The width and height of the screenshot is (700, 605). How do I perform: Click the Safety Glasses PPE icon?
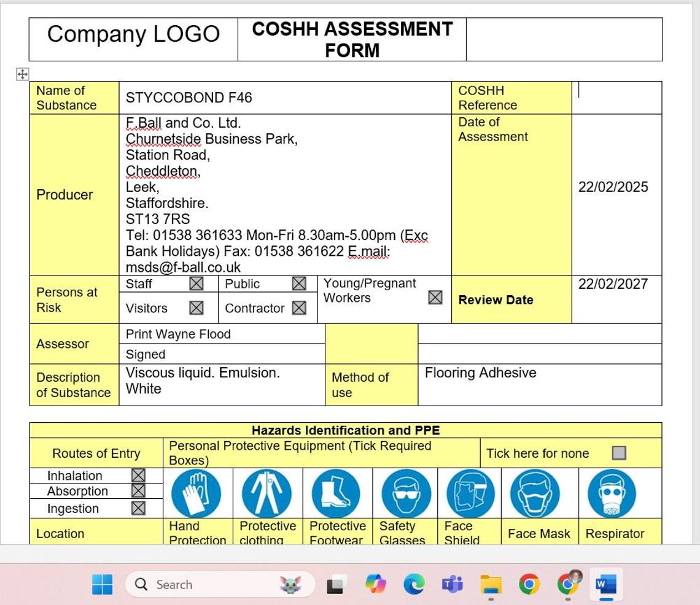(405, 493)
